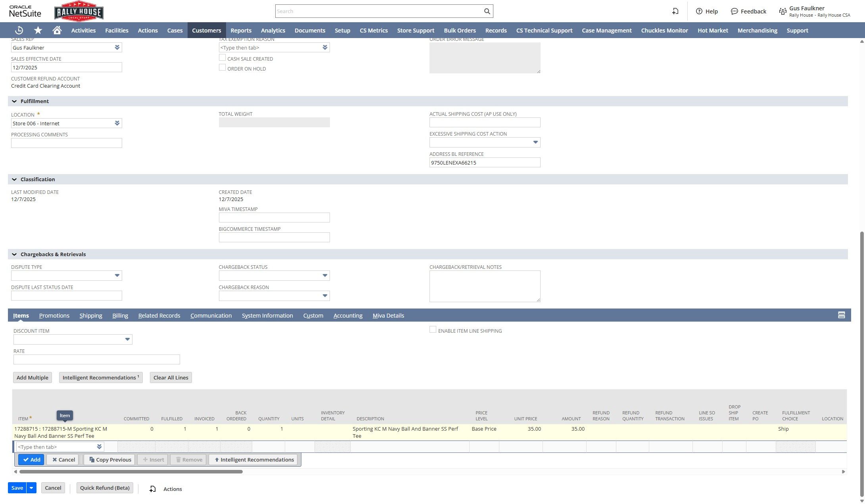Switch to the Promotions subtab
This screenshot has height=504, width=865.
(54, 316)
